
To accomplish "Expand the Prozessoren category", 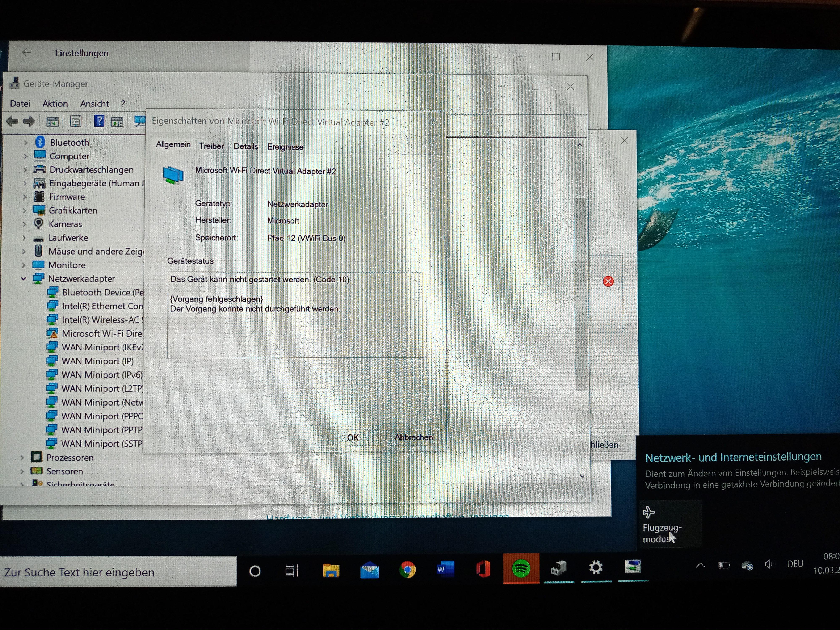I will point(22,458).
